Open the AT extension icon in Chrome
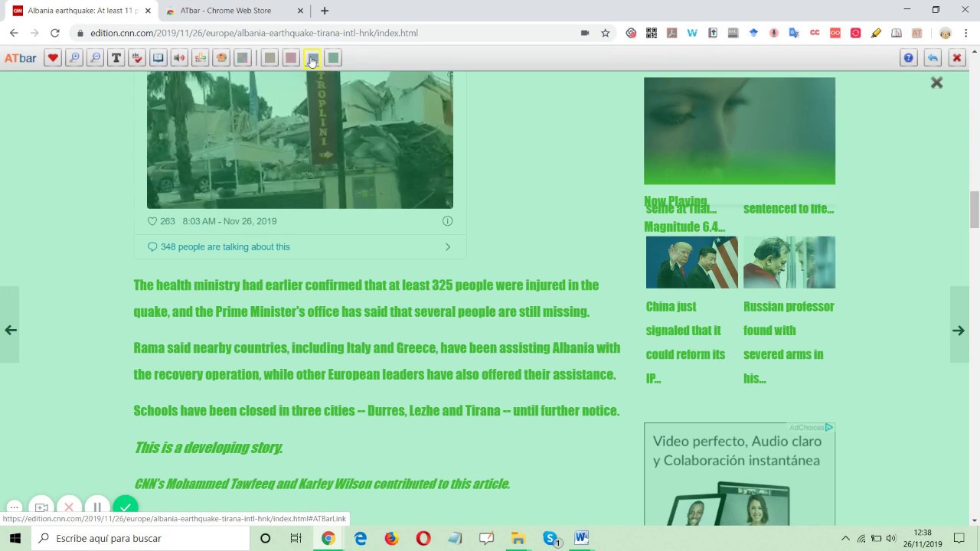 tap(916, 33)
